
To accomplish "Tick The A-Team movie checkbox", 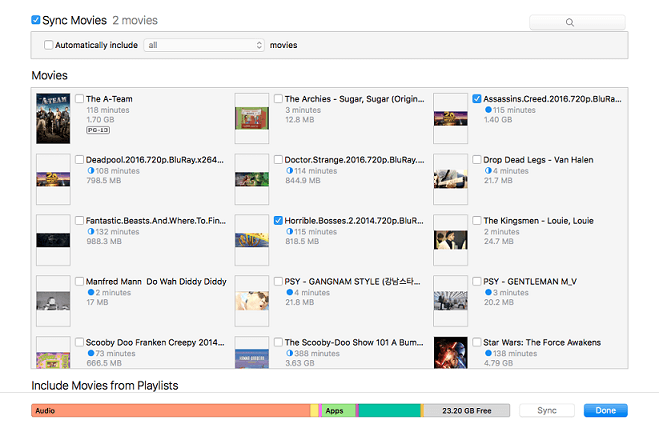I will (79, 98).
